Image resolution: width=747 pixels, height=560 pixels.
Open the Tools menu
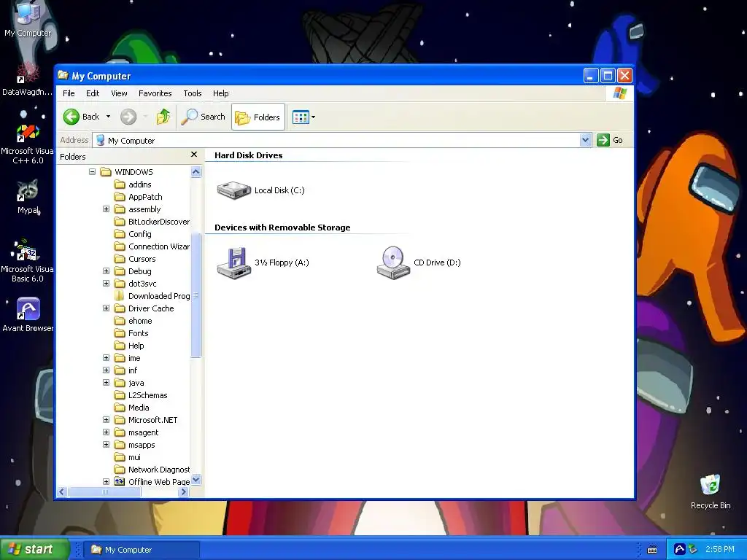click(x=193, y=93)
